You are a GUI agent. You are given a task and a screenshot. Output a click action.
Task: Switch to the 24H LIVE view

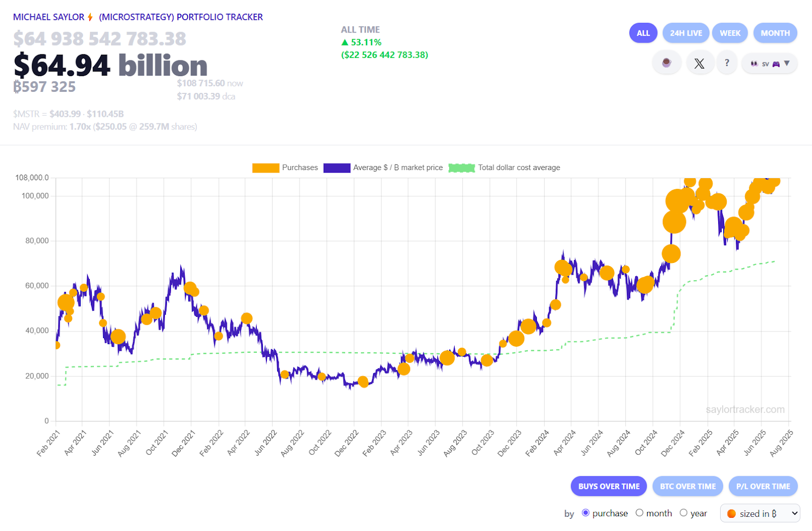click(686, 33)
